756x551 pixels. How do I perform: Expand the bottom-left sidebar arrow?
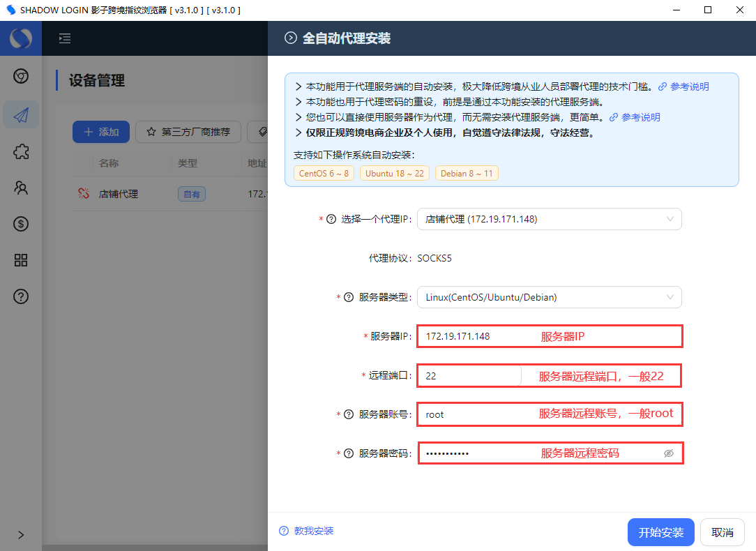coord(20,534)
